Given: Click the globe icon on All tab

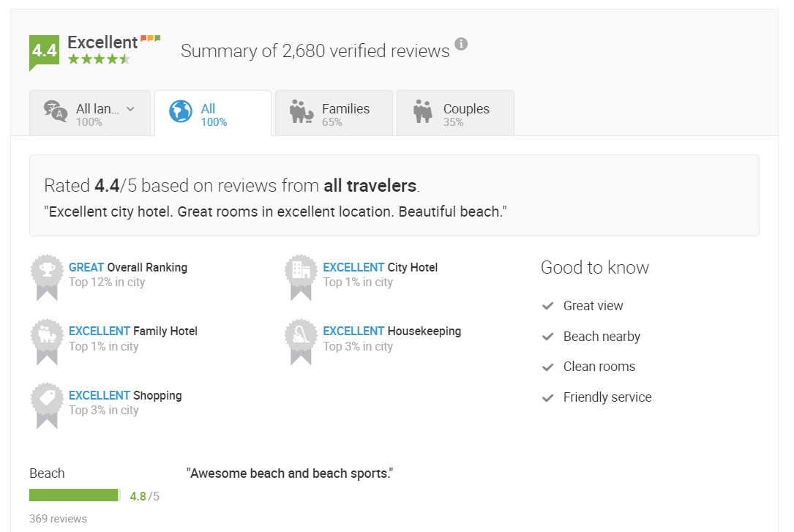Looking at the screenshot, I should [180, 112].
